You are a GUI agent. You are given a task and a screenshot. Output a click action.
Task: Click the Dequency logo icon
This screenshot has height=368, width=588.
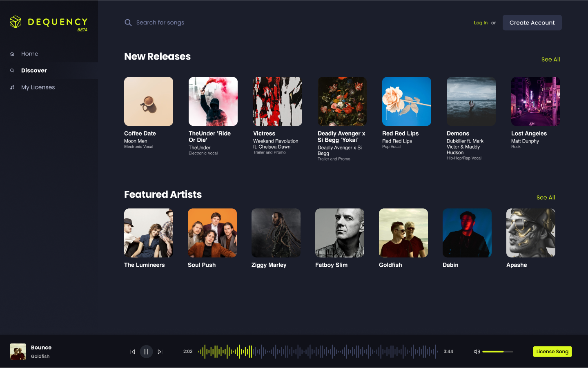(16, 22)
